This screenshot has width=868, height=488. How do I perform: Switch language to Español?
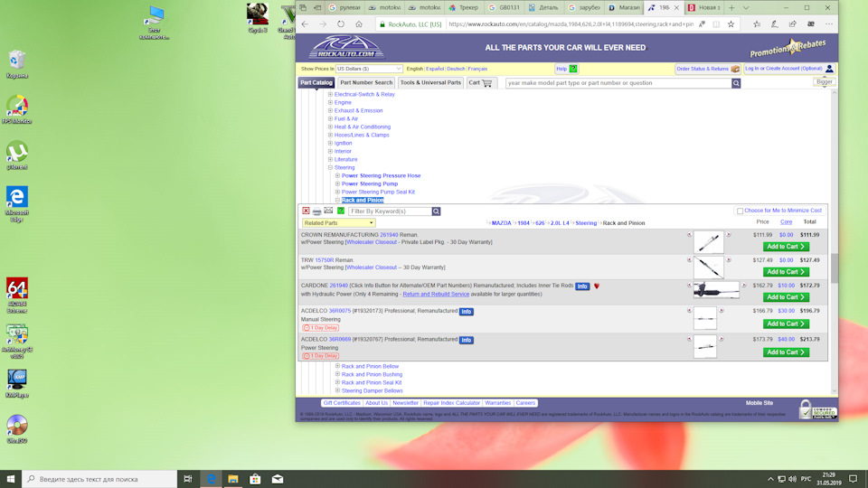(x=435, y=69)
